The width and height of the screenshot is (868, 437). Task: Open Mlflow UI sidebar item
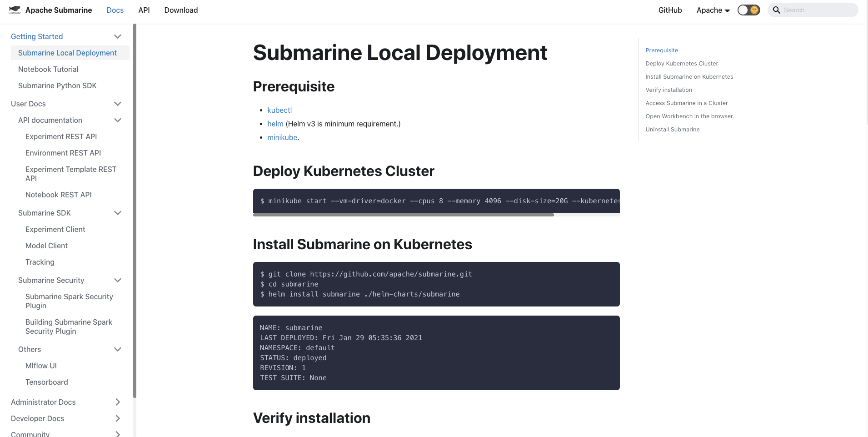(41, 366)
